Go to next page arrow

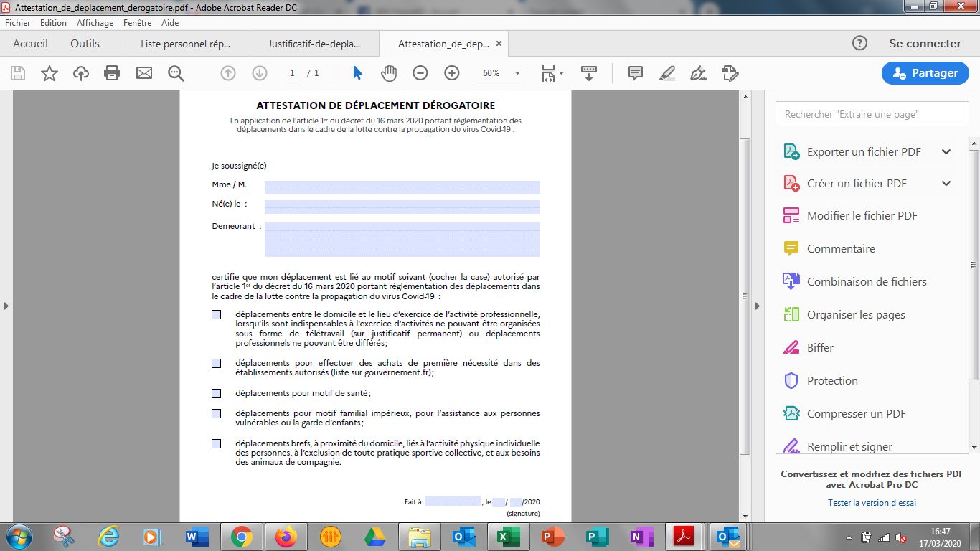click(260, 73)
